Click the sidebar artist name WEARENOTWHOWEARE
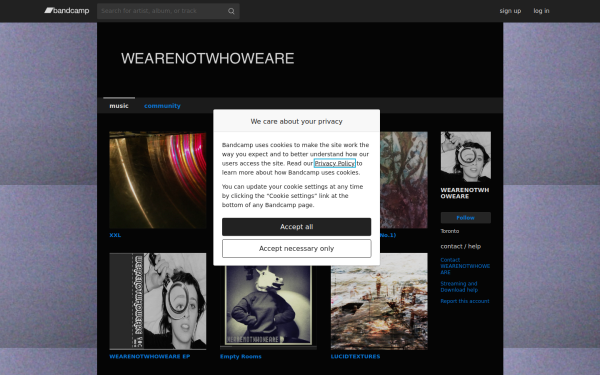The height and width of the screenshot is (375, 600). 465,193
